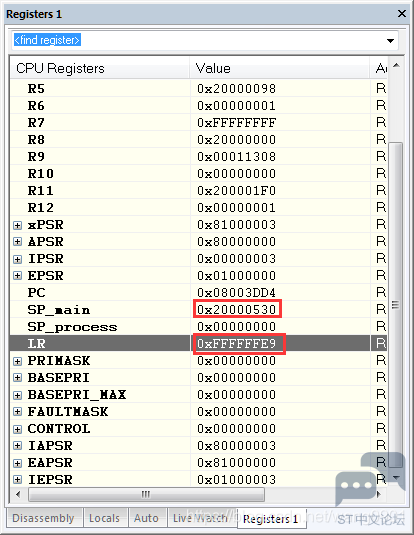This screenshot has height=535, width=414.
Task: Select the xPSR value 0x81000003
Action: tap(237, 225)
